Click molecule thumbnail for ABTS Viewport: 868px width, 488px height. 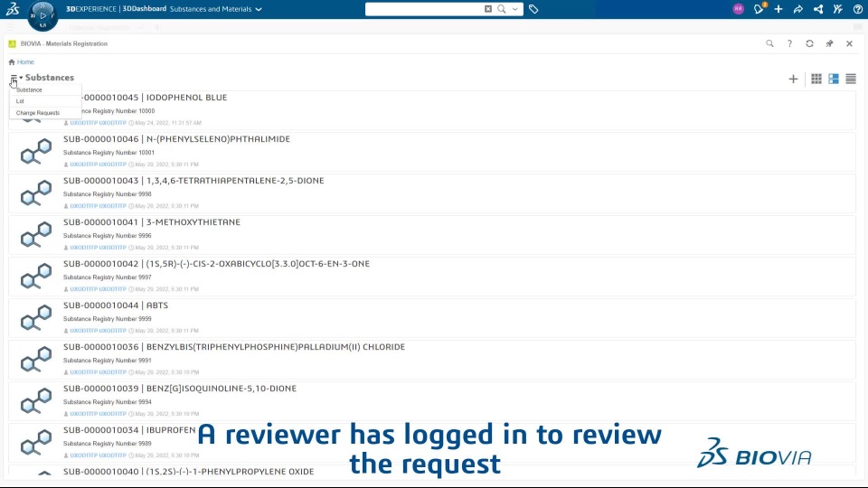pos(36,317)
